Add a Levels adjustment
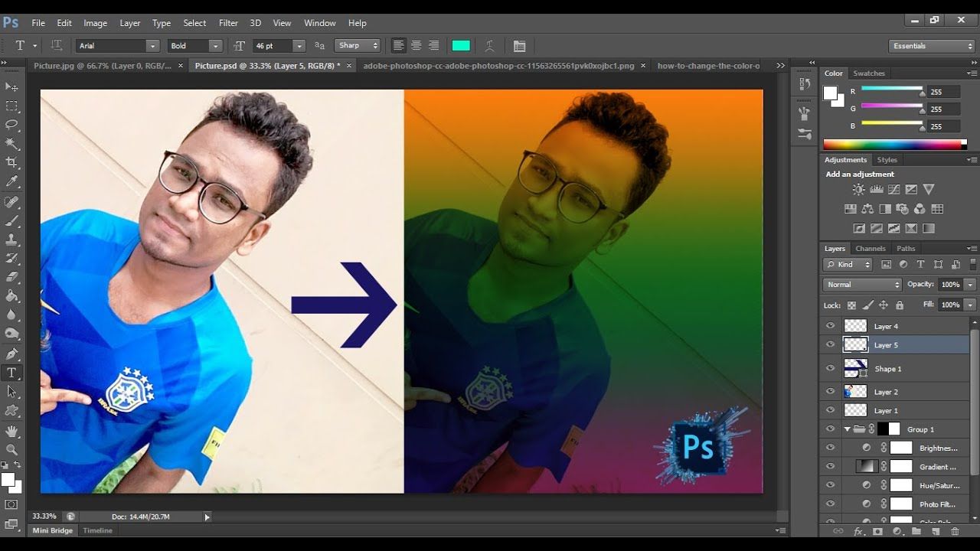980x551 pixels. [x=876, y=189]
